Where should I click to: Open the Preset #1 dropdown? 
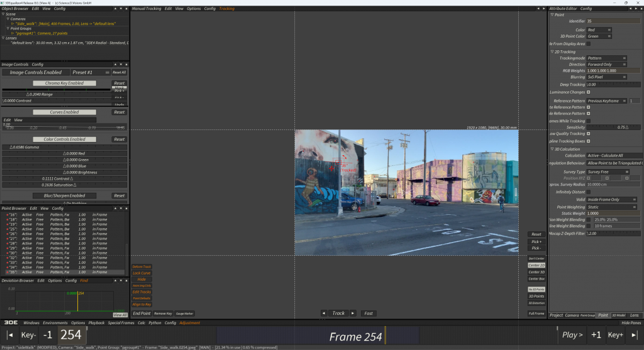point(91,72)
